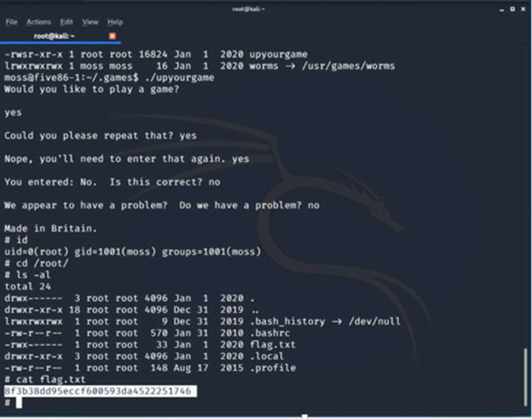The width and height of the screenshot is (532, 419).
Task: Open the Edit menu
Action: (x=65, y=22)
